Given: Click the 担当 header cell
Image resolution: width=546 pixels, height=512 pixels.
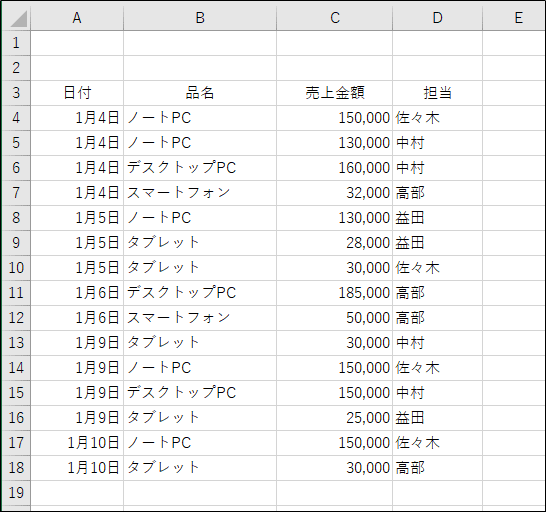Looking at the screenshot, I should (438, 93).
